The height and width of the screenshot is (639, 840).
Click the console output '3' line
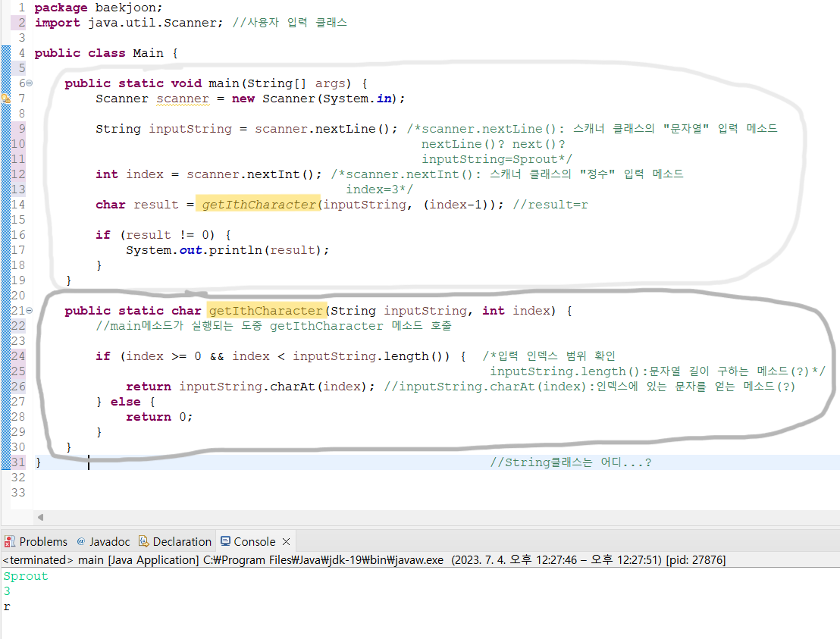(7, 591)
